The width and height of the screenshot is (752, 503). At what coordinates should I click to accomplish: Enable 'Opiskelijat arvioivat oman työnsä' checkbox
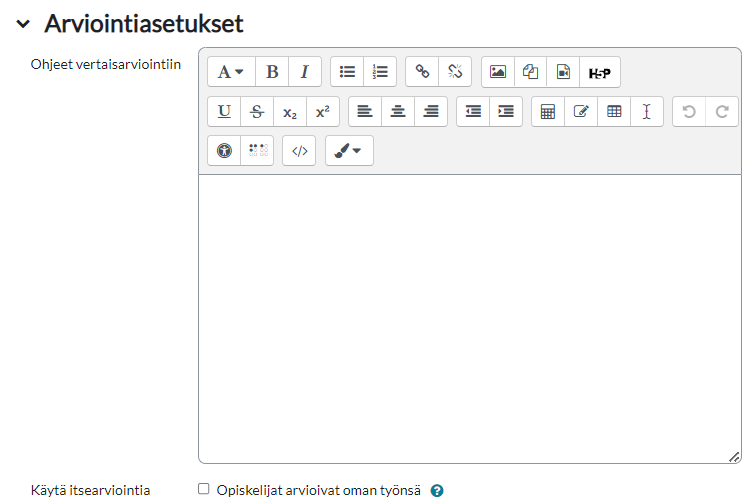tap(204, 489)
